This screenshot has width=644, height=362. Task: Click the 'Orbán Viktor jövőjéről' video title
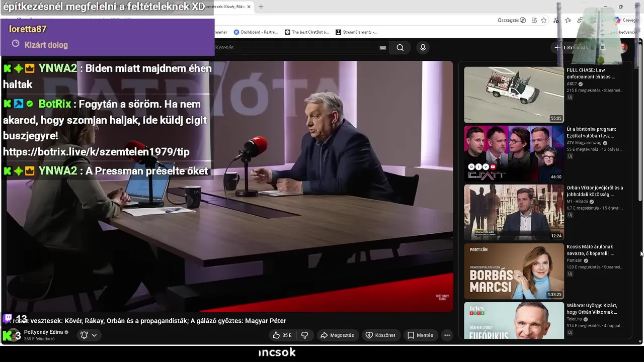(595, 191)
